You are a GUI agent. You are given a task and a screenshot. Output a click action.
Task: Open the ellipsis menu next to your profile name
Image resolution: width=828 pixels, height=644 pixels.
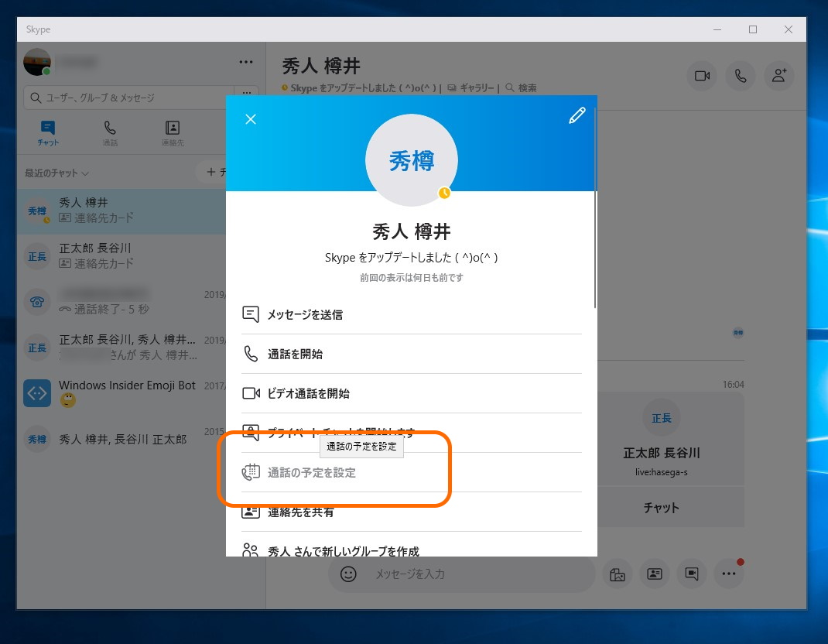coord(246,61)
